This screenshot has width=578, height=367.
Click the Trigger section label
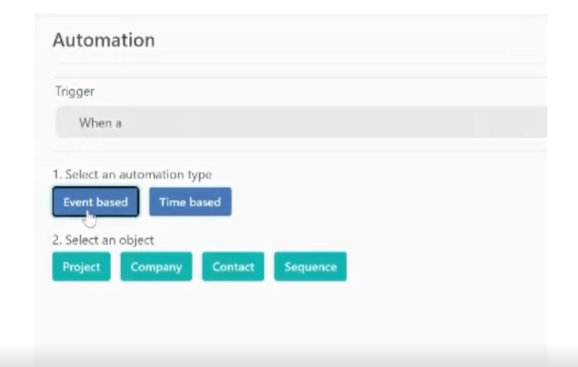coord(75,91)
